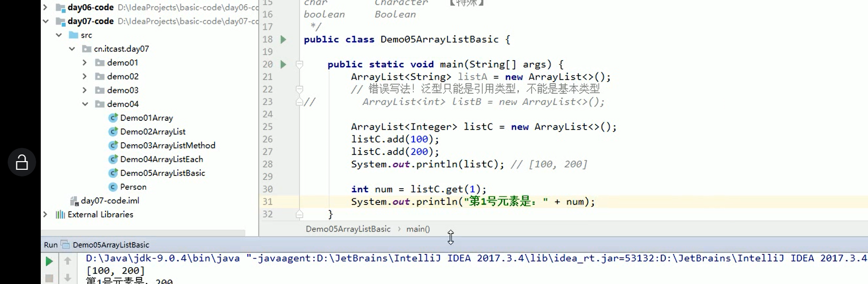
Task: Select day07-code.iml file
Action: click(110, 200)
